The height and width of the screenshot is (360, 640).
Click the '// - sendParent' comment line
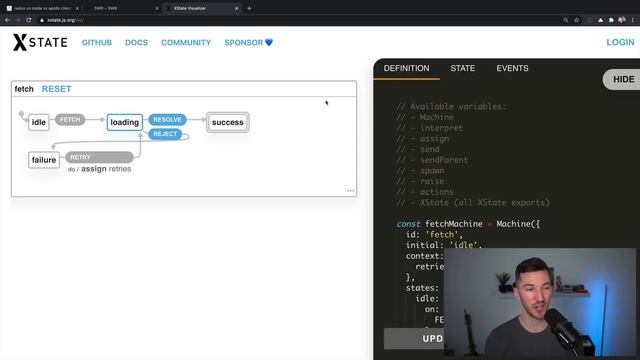click(432, 160)
